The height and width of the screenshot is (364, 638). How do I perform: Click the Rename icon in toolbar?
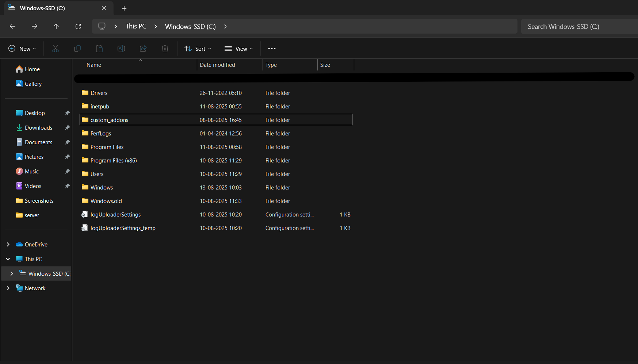pyautogui.click(x=121, y=49)
